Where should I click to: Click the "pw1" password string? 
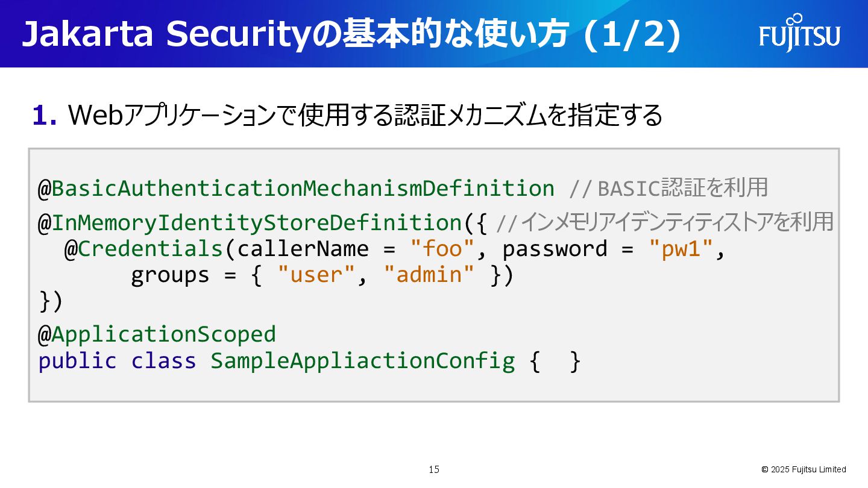[681, 249]
